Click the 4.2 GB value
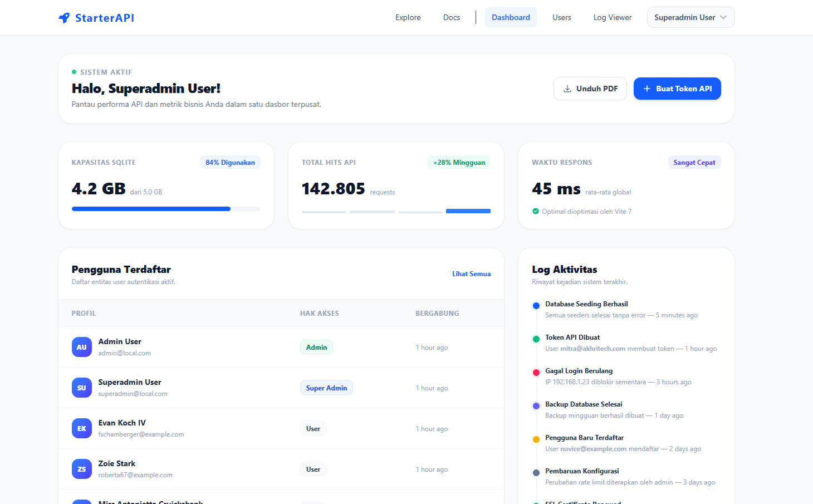The height and width of the screenshot is (504, 813). (x=99, y=189)
